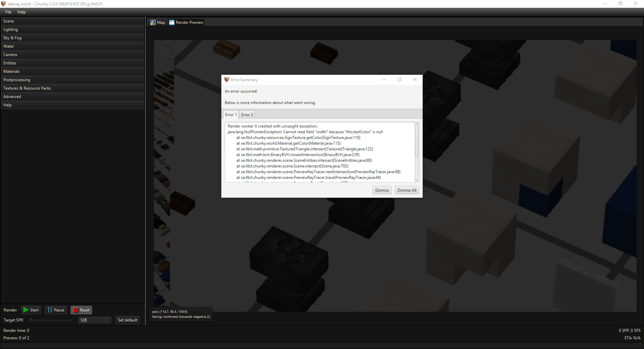Switch to the Error 2 tab
Image resolution: width=644 pixels, height=349 pixels.
[247, 114]
